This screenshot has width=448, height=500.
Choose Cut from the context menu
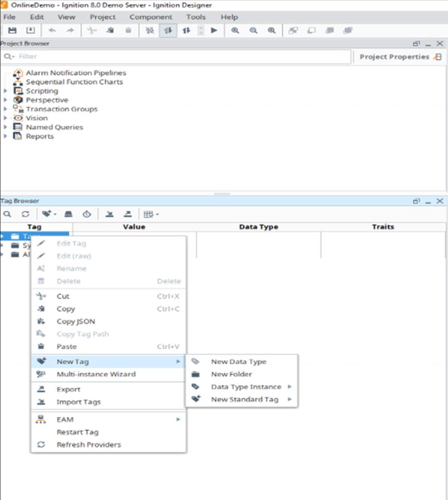tap(109, 296)
